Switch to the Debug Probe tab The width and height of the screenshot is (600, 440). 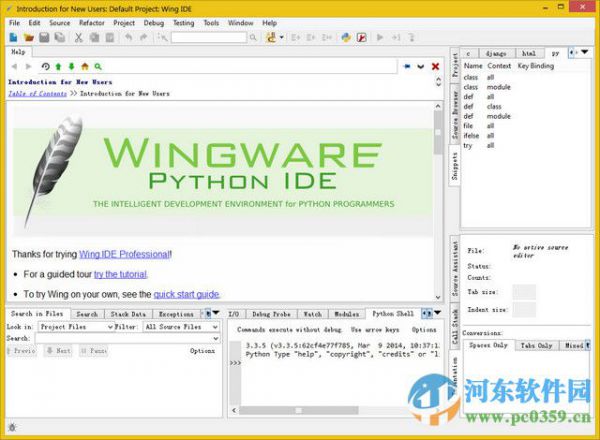[x=271, y=314]
